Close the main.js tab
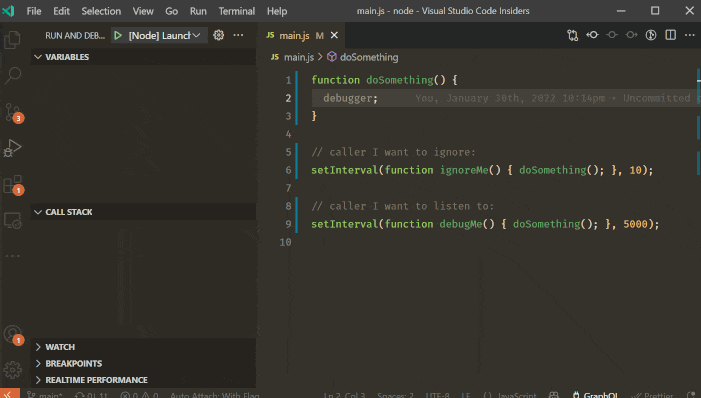The width and height of the screenshot is (701, 398). click(x=334, y=35)
